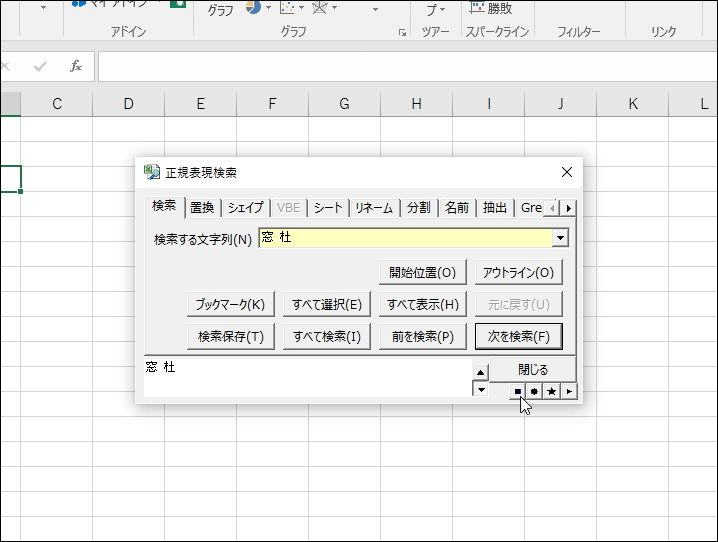Screen dimensions: 718x542
Task: Expand the radar chart dropdown arrow
Action: click(x=334, y=8)
